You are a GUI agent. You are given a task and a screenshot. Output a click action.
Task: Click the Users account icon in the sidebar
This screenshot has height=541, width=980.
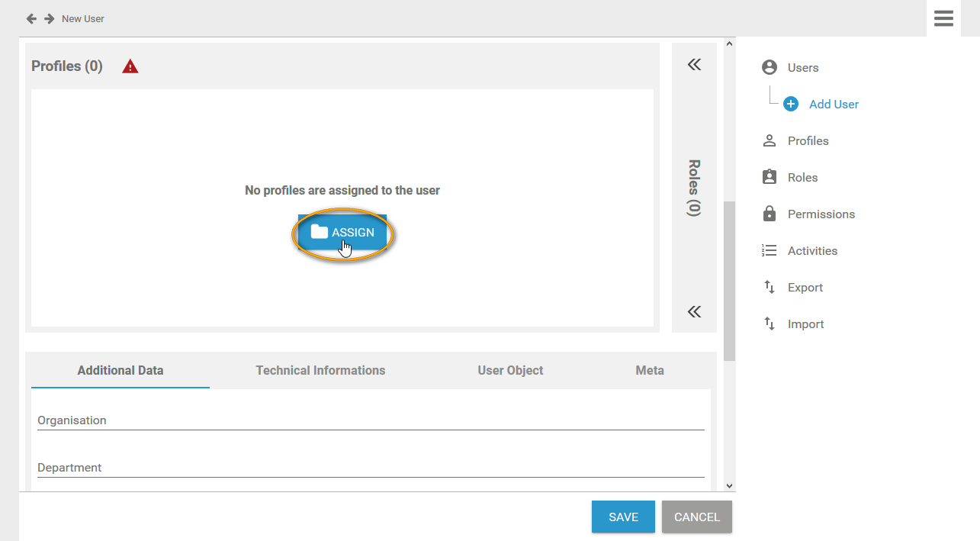click(769, 67)
